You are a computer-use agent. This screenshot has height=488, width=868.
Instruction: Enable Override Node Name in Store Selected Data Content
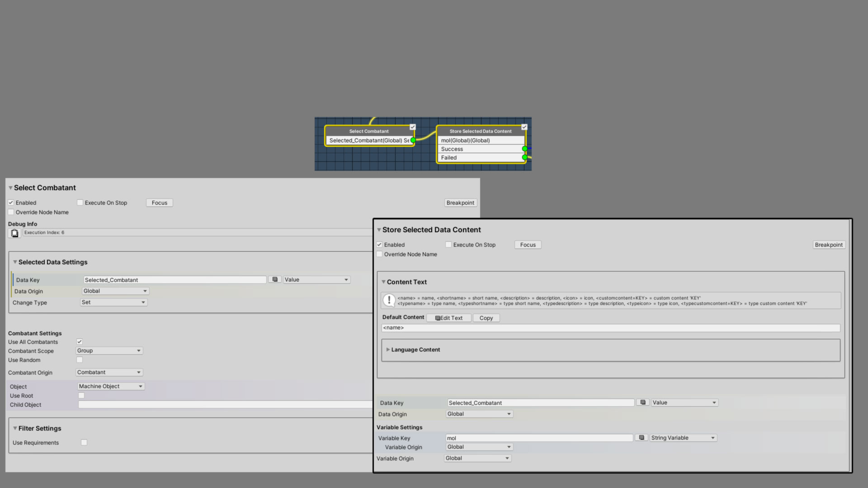coord(379,254)
